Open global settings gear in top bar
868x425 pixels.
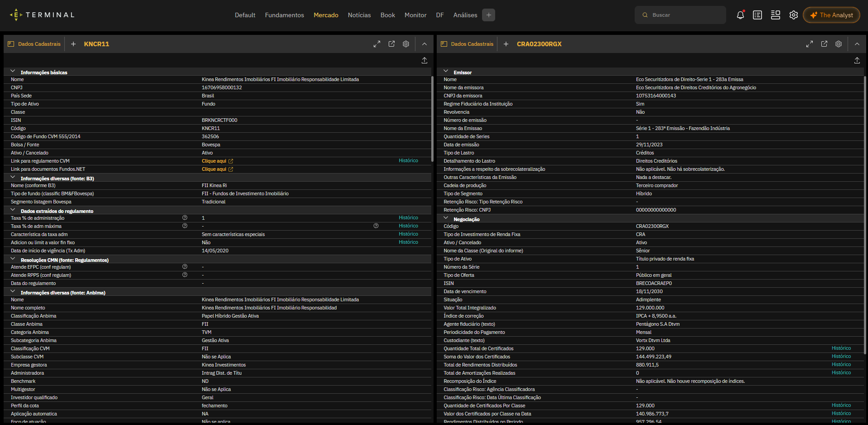pos(794,15)
